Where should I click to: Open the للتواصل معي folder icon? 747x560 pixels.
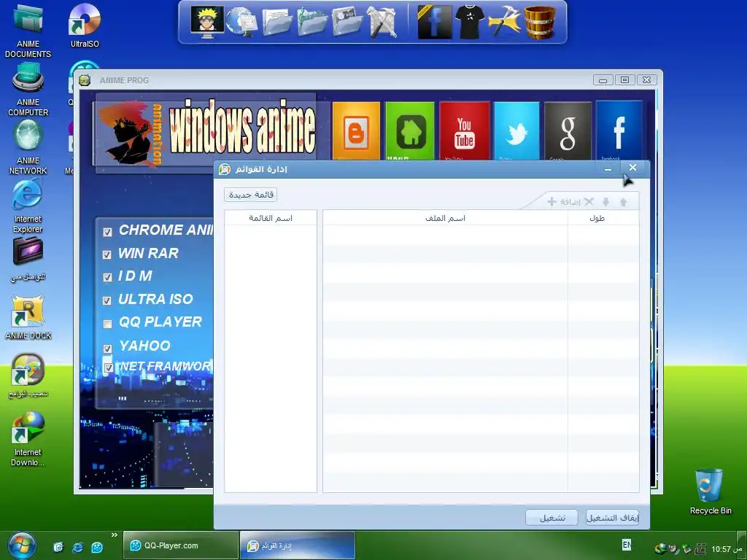tap(28, 259)
